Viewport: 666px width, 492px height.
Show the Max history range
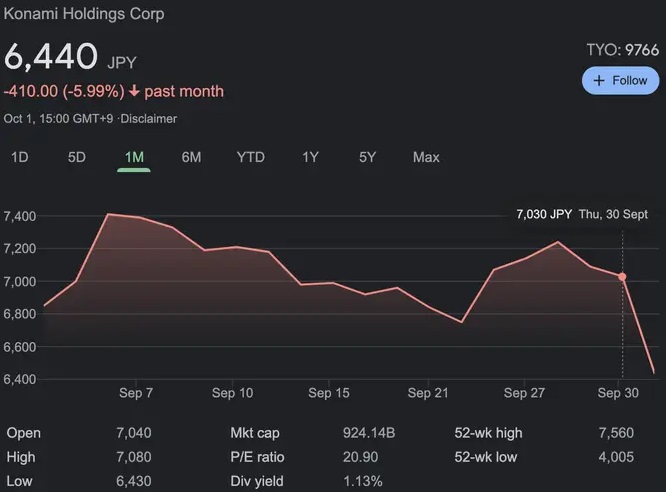tap(426, 157)
